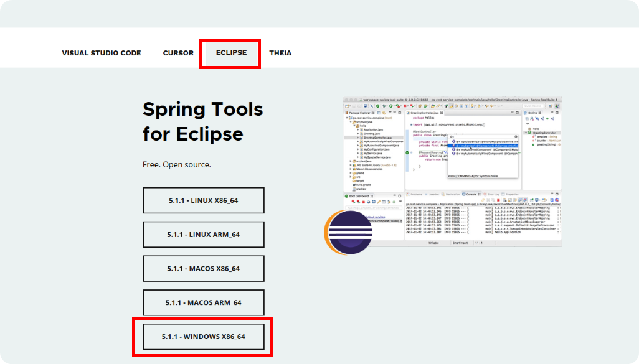
Task: Switch to the Cursor tab
Action: (x=178, y=53)
